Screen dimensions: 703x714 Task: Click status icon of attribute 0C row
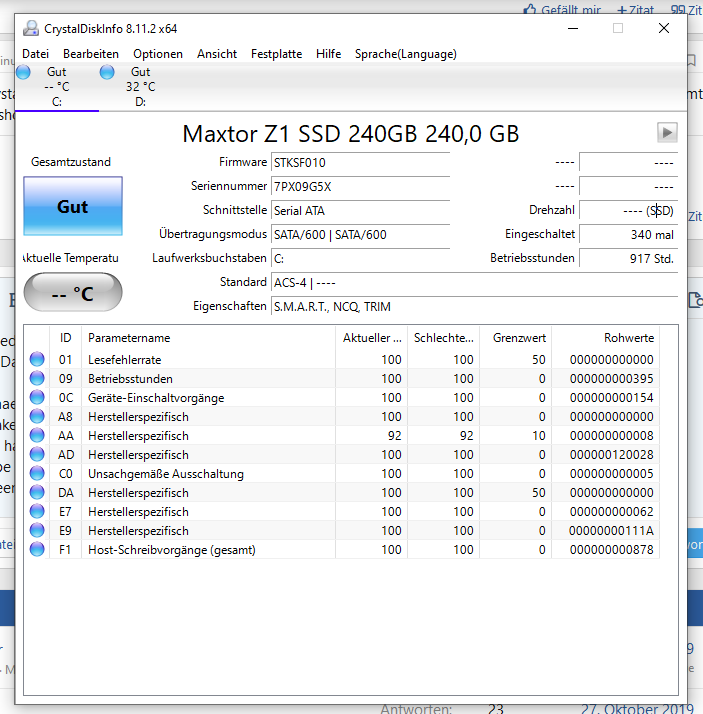tap(37, 398)
